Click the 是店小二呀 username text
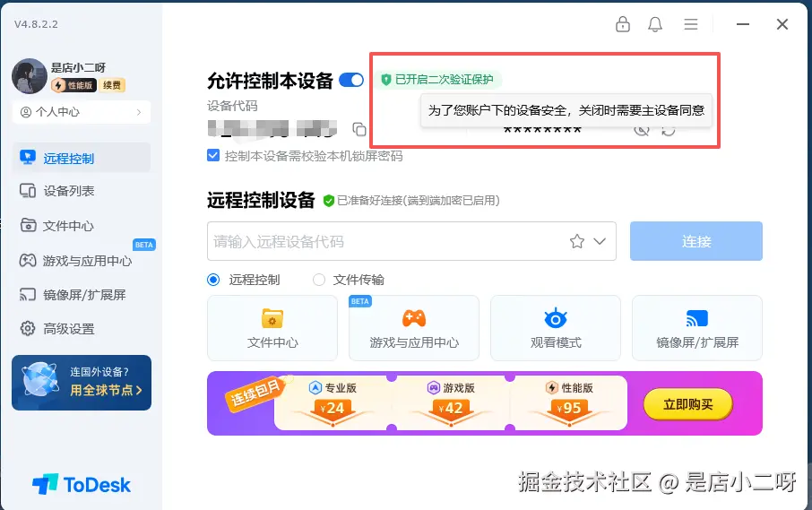 (78, 67)
